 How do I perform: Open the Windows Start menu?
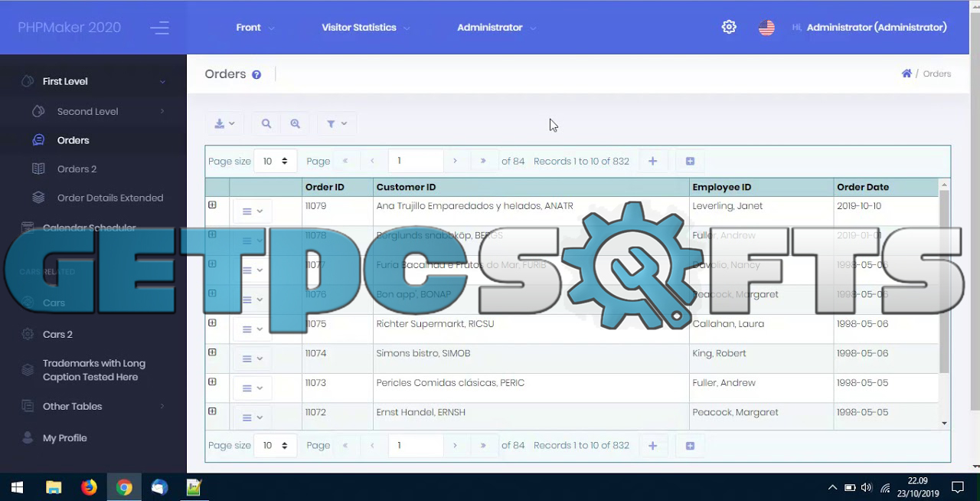coord(17,487)
